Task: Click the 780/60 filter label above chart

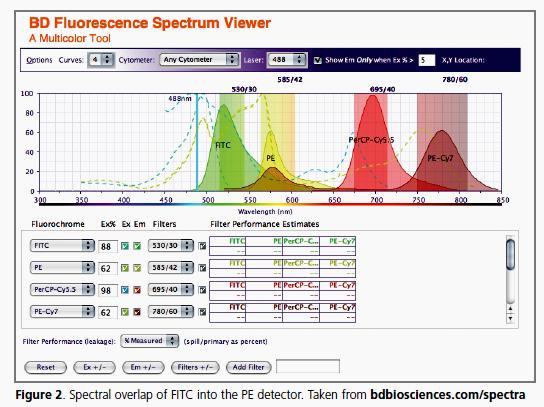Action: coord(455,80)
